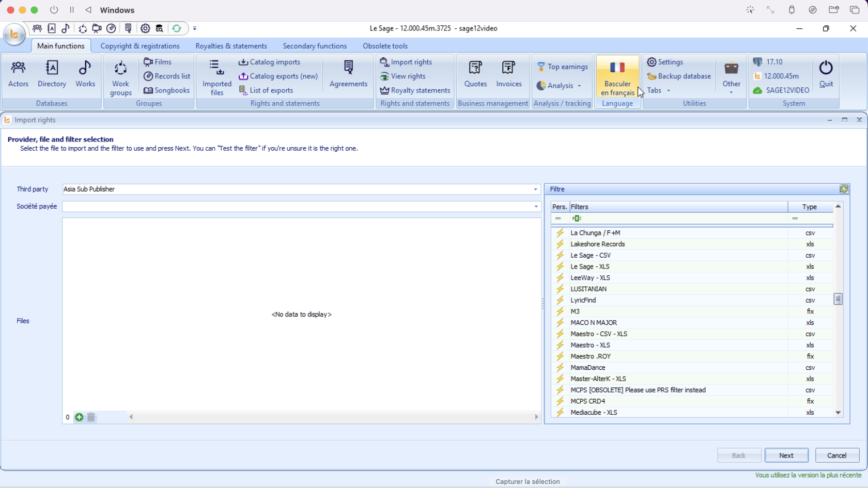Open the Actors database

[19, 74]
